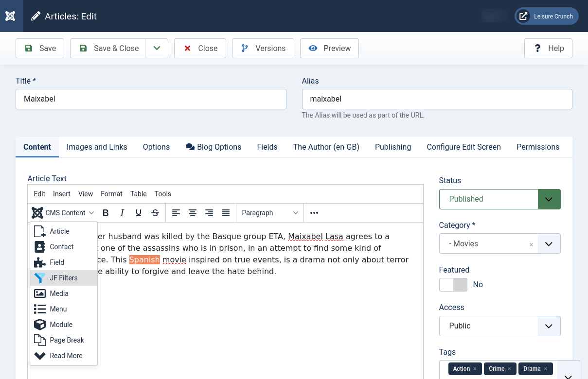588x379 pixels.
Task: Open the Options tab
Action: [x=156, y=147]
